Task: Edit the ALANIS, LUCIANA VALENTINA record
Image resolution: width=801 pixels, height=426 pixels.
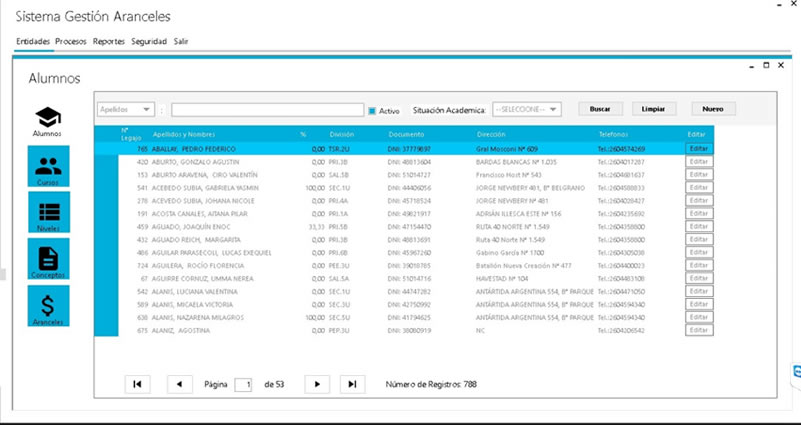Action: click(x=699, y=292)
